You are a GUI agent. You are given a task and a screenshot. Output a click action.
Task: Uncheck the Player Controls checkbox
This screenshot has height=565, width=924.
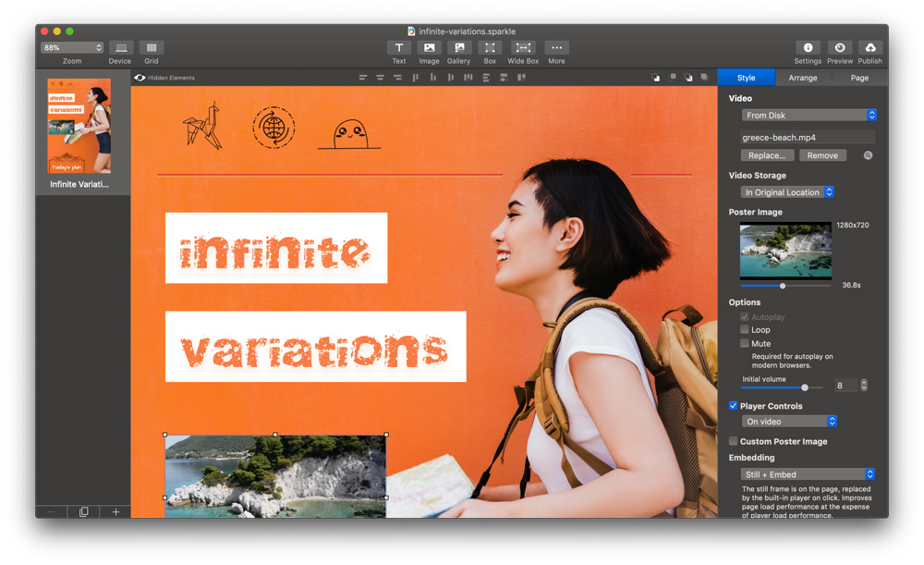coord(734,406)
